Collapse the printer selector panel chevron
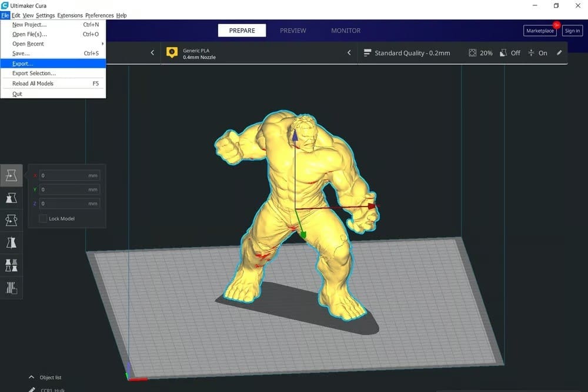The width and height of the screenshot is (588, 392). click(x=152, y=52)
